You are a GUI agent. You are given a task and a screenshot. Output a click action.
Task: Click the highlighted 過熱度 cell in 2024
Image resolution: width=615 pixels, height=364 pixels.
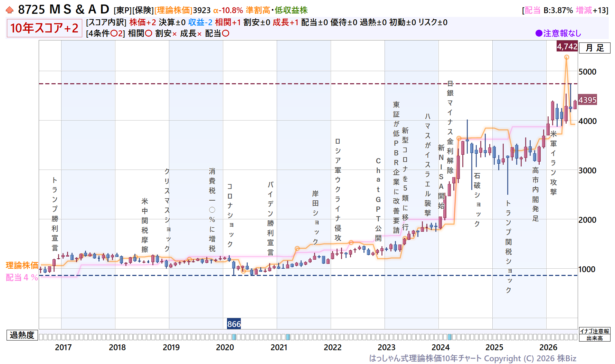(x=450, y=337)
